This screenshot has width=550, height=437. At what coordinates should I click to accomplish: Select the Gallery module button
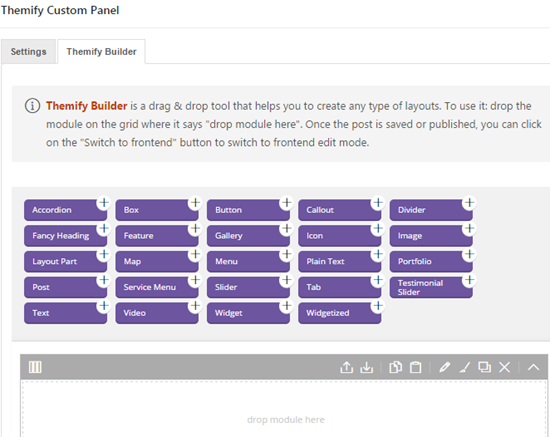click(x=248, y=236)
